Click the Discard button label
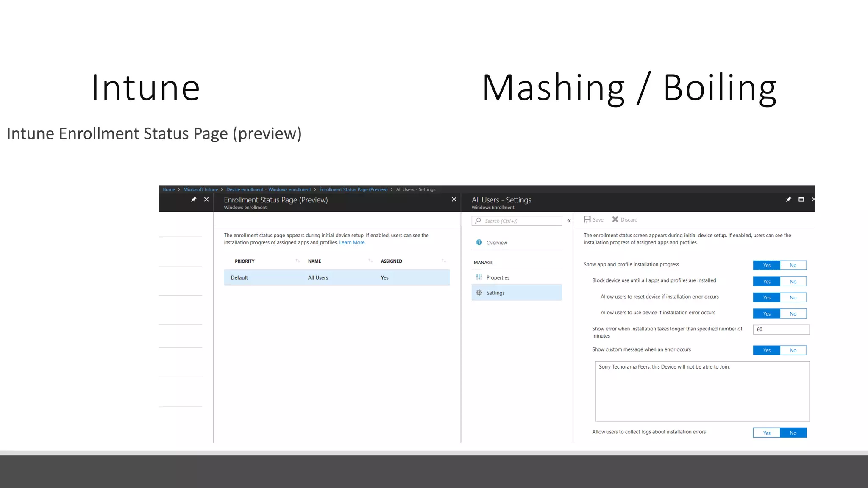This screenshot has height=488, width=868. tap(629, 219)
